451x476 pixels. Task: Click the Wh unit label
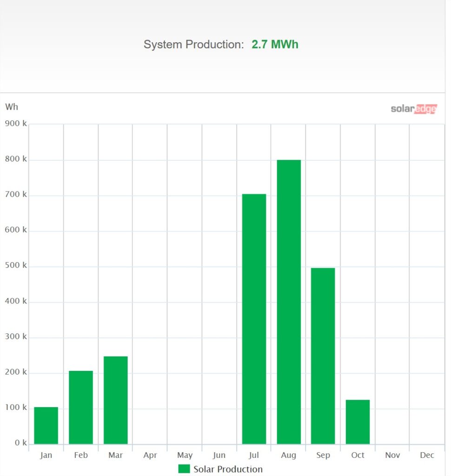point(12,107)
